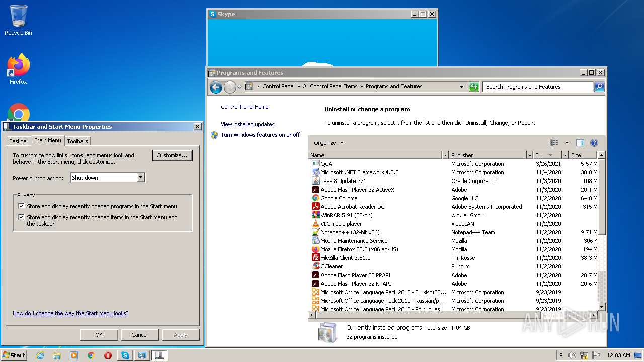Open the recent pages dropdown beside Forward
This screenshot has width=644, height=362.
pyautogui.click(x=239, y=87)
